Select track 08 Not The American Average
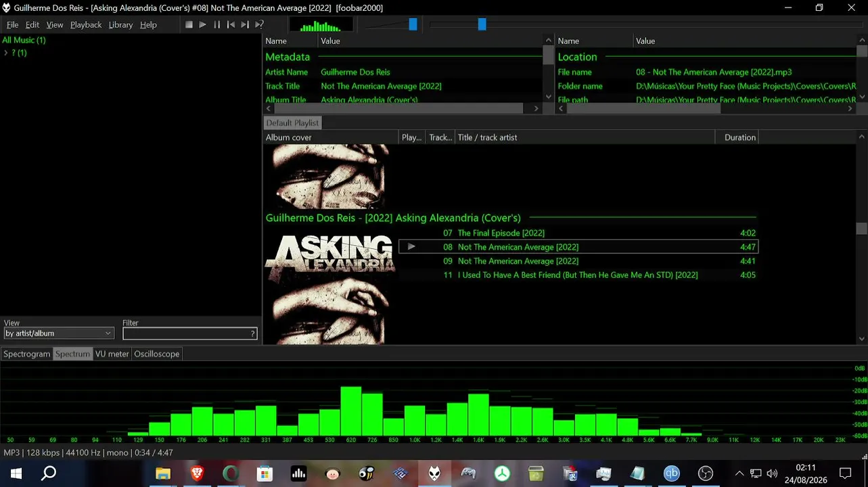 pyautogui.click(x=578, y=247)
